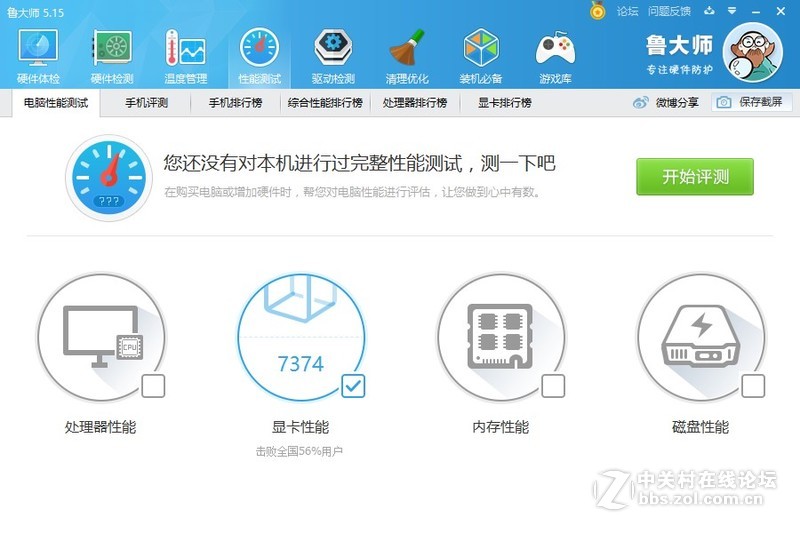Click the 鲁大师 专注硬件防护 logo text
800x533 pixels.
(679, 54)
